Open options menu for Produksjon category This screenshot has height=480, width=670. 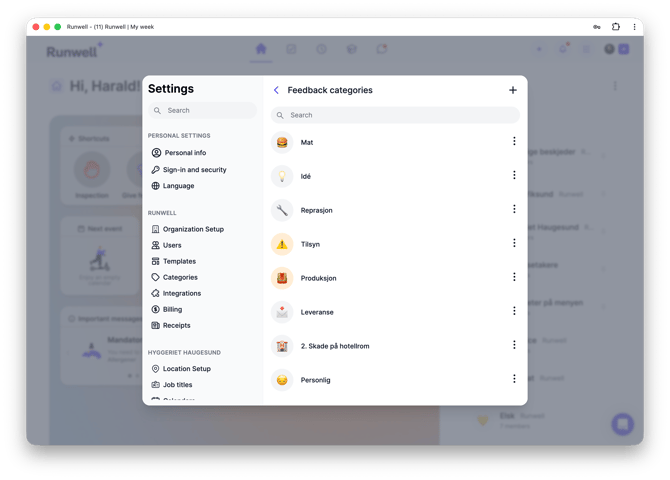[x=514, y=277]
